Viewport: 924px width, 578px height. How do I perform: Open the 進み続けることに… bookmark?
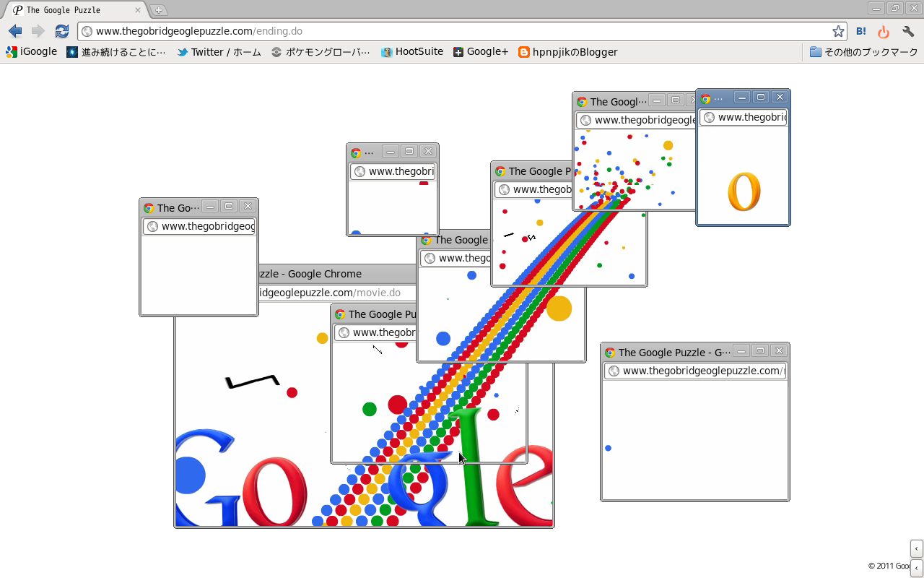coord(116,52)
